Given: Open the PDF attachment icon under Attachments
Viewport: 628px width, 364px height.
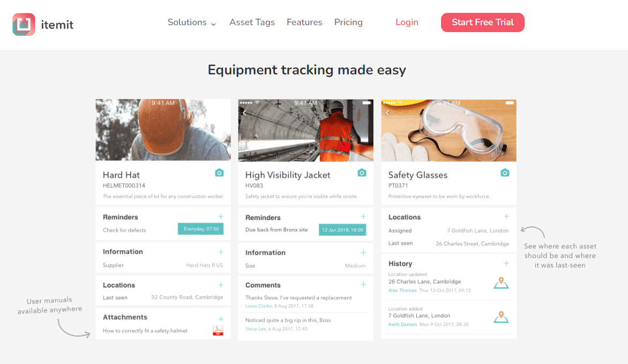Looking at the screenshot, I should pos(218,330).
